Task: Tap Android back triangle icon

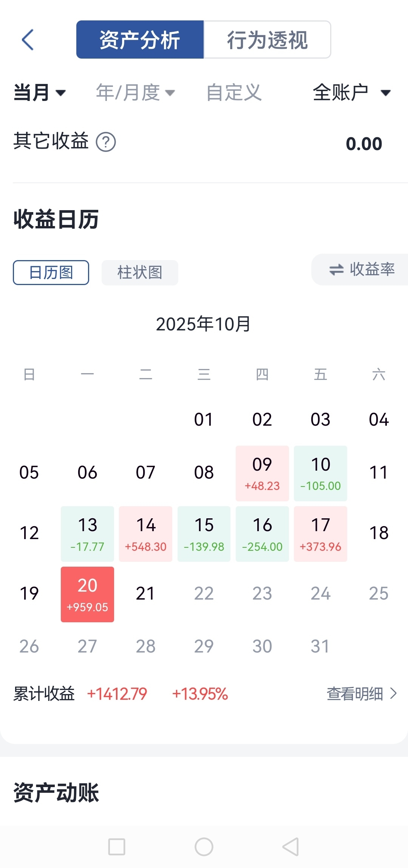Action: tap(291, 846)
